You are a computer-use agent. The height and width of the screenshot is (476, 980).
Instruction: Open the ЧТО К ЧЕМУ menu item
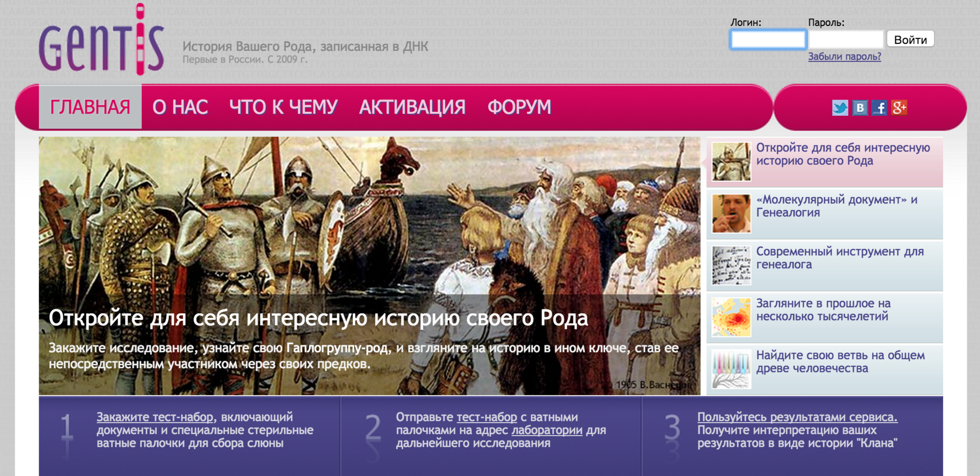pos(283,107)
